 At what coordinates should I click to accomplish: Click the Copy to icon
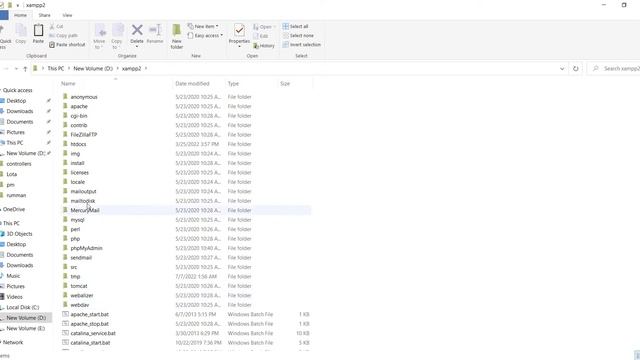117,31
